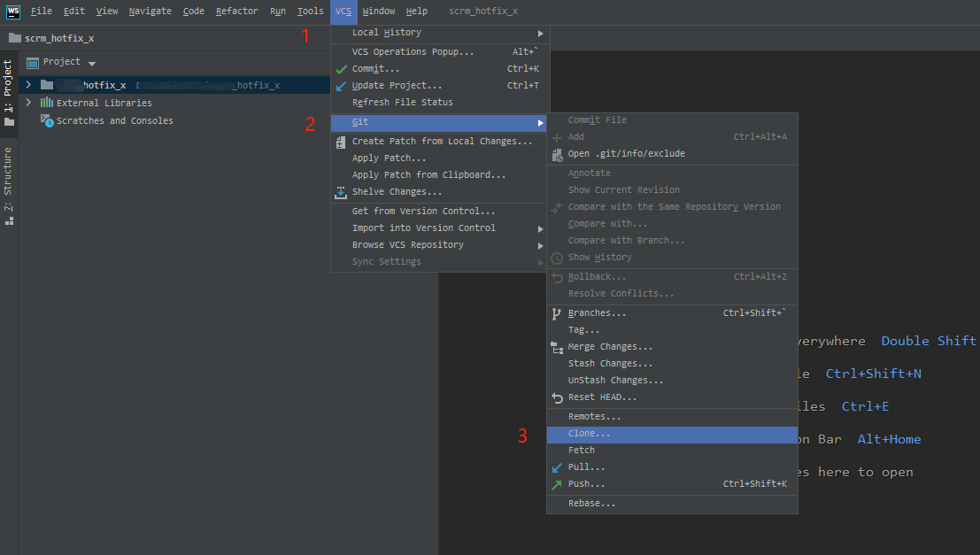The width and height of the screenshot is (980, 555).
Task: Click the WebStorm WS logo icon
Action: coord(12,12)
